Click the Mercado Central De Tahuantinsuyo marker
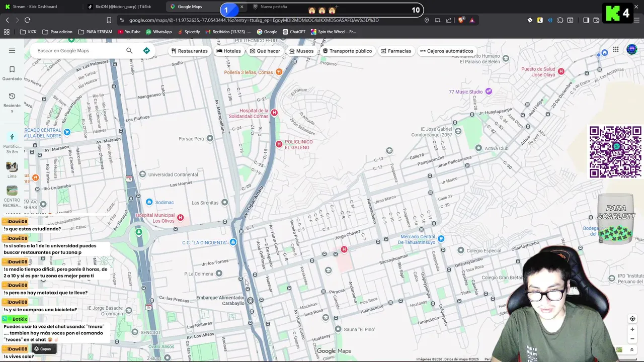Viewport: 644px width, 362px height. 441,239
